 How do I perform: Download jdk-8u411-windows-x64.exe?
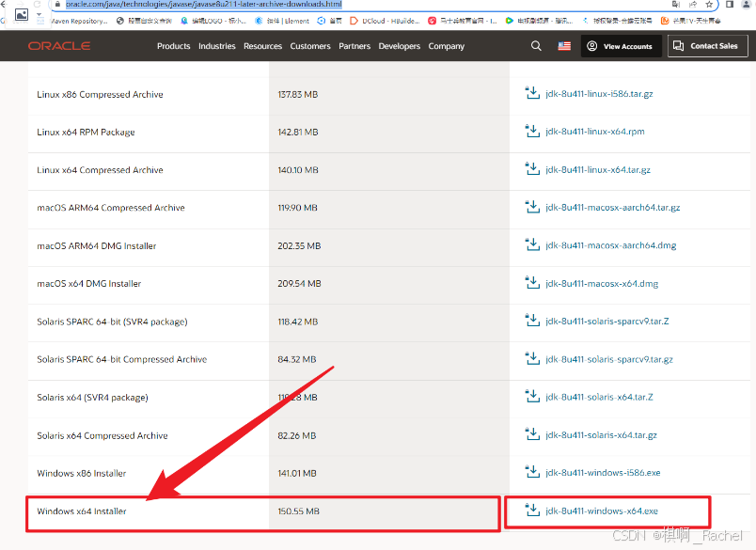(602, 511)
